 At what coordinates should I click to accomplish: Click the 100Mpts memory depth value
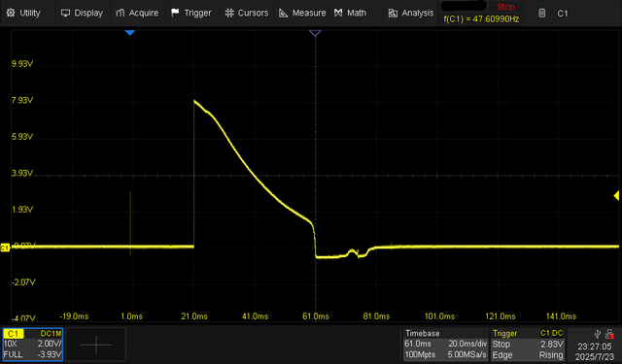pyautogui.click(x=421, y=355)
